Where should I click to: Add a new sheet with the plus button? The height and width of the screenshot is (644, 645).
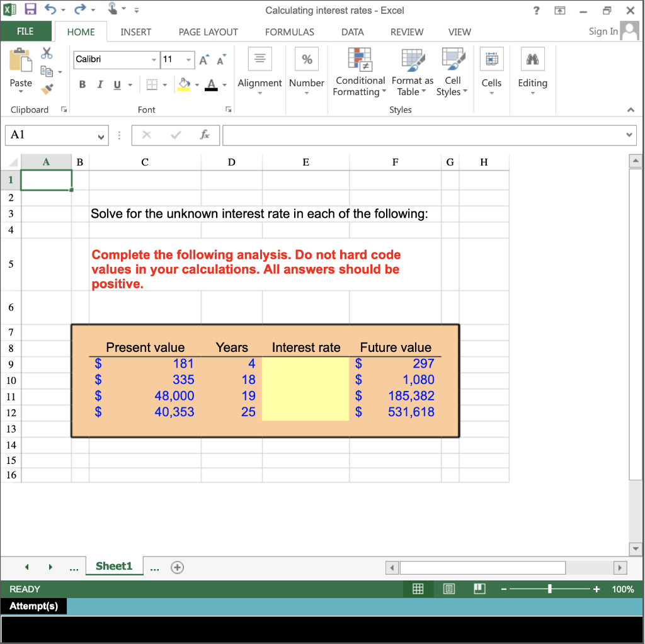[177, 567]
